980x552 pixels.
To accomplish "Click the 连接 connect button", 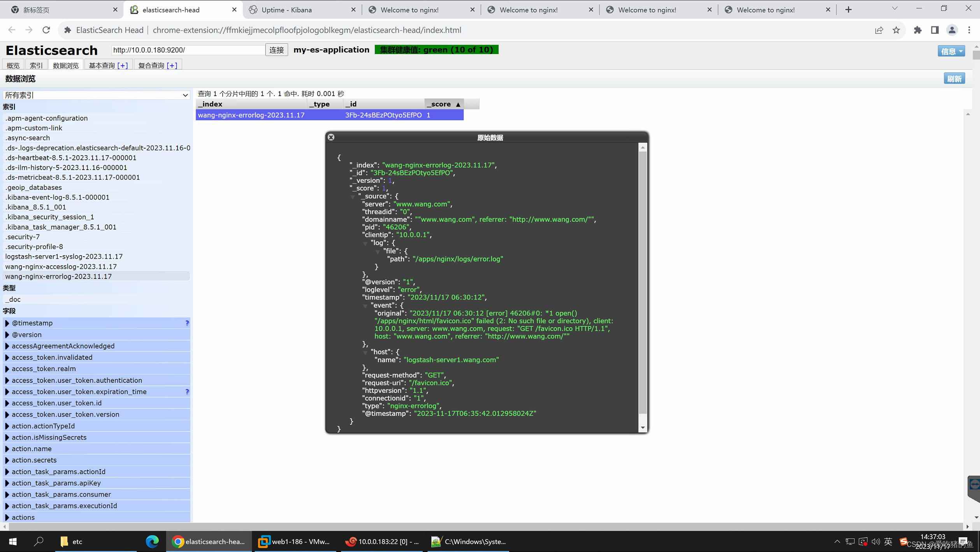I will 277,50.
